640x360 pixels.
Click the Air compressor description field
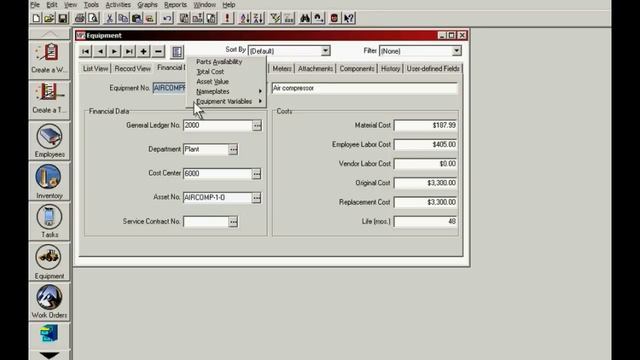(x=364, y=88)
